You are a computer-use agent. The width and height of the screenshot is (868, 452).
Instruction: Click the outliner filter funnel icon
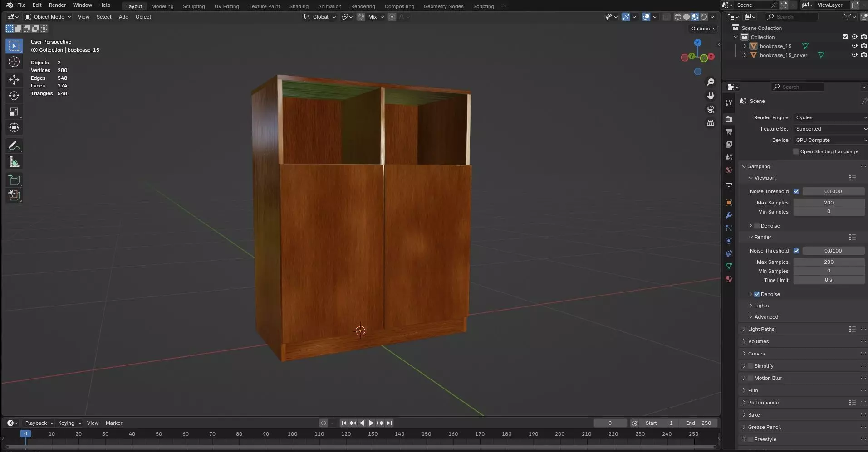pos(847,17)
